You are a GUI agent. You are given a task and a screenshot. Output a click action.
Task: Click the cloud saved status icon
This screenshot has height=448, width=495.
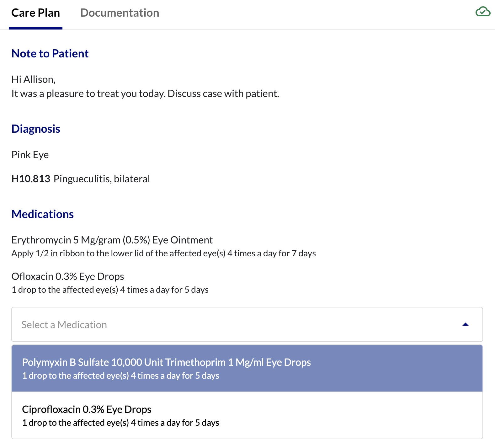point(483,12)
